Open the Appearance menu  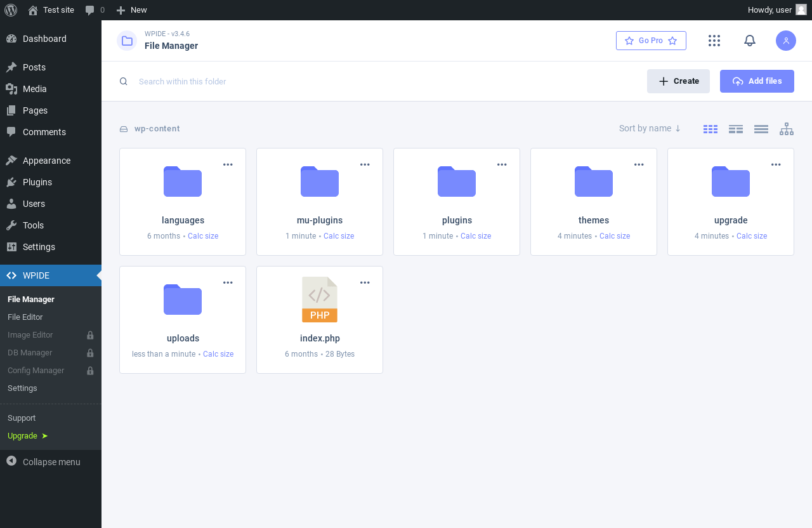coord(51,161)
